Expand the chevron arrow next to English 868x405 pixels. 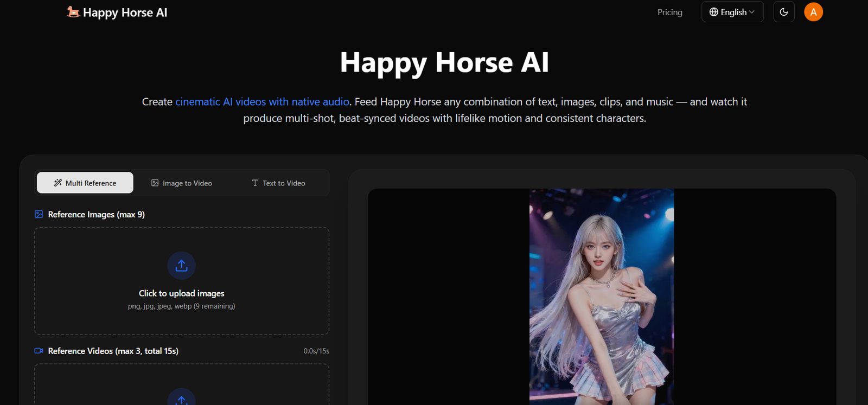(x=752, y=12)
